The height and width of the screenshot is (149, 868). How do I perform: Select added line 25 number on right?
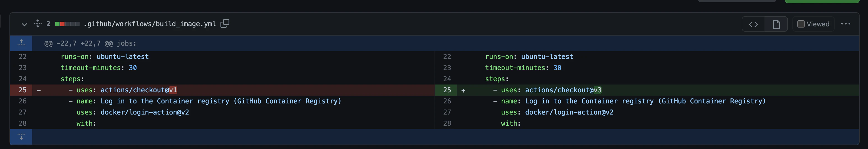click(447, 90)
